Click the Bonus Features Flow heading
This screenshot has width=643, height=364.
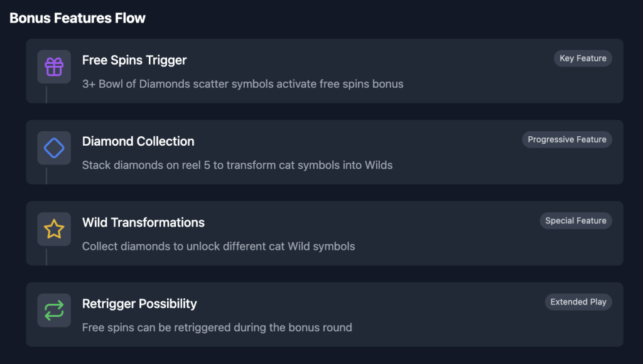tap(77, 18)
